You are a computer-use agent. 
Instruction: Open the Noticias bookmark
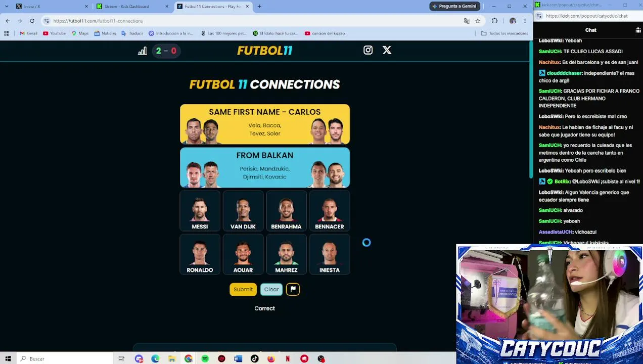click(x=105, y=33)
